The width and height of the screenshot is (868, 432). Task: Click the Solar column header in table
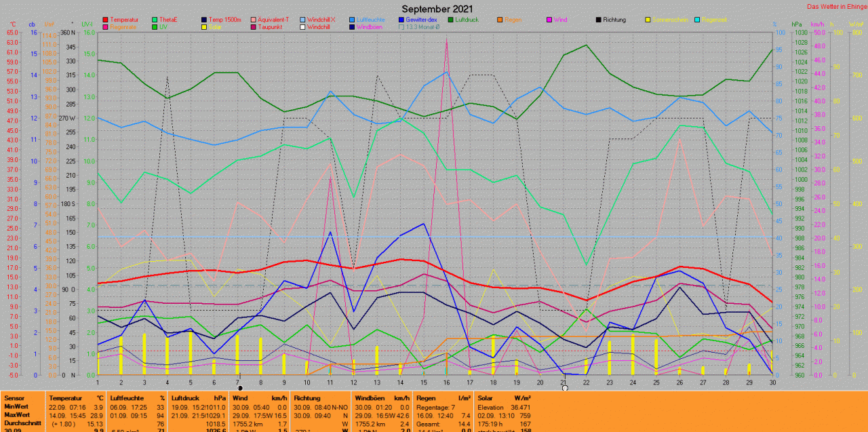click(x=485, y=398)
